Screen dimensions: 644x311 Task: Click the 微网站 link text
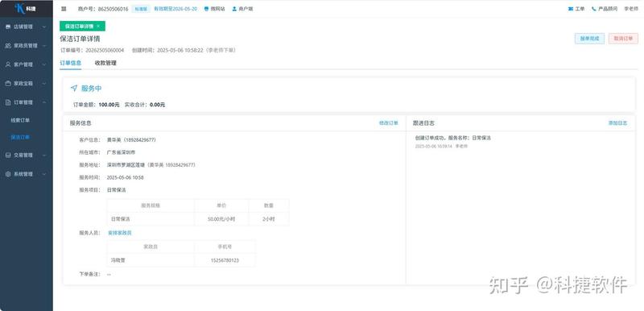(217, 9)
